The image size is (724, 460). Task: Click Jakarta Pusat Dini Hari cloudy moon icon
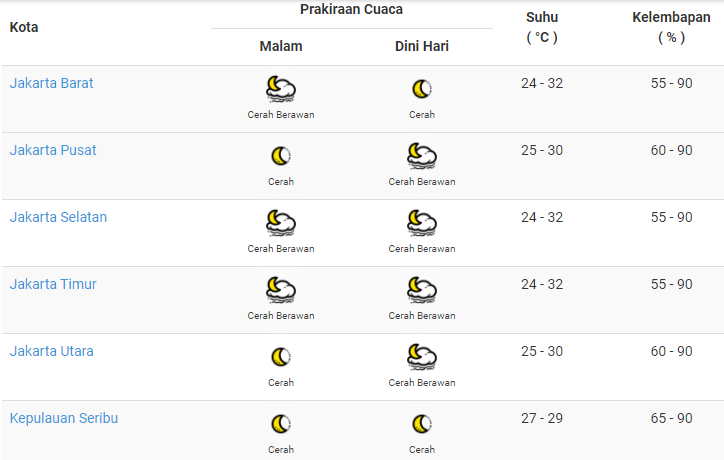pos(422,156)
